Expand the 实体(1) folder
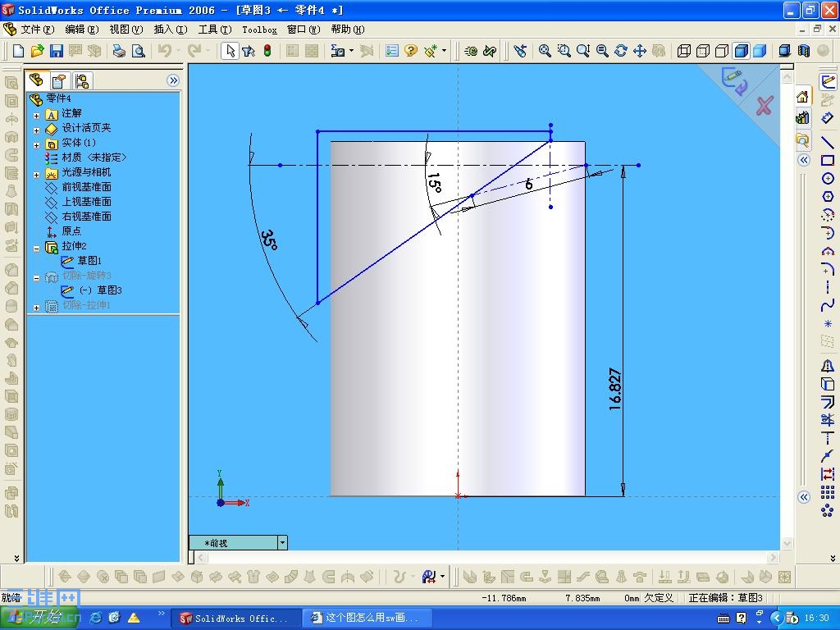Image resolution: width=840 pixels, height=630 pixels. (x=36, y=144)
